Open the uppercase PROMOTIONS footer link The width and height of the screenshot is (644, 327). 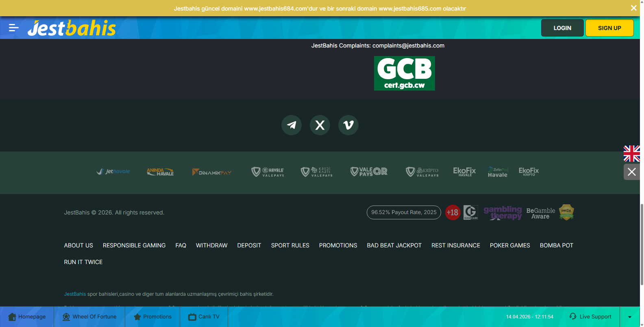pyautogui.click(x=338, y=245)
